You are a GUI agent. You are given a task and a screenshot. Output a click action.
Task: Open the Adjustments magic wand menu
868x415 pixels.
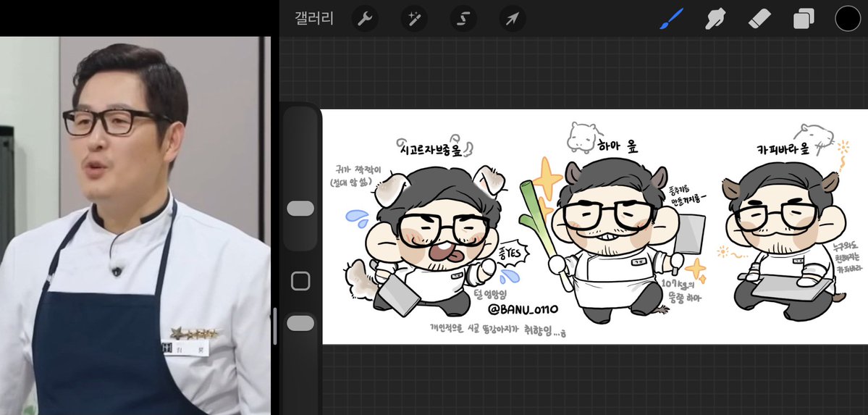coord(414,20)
